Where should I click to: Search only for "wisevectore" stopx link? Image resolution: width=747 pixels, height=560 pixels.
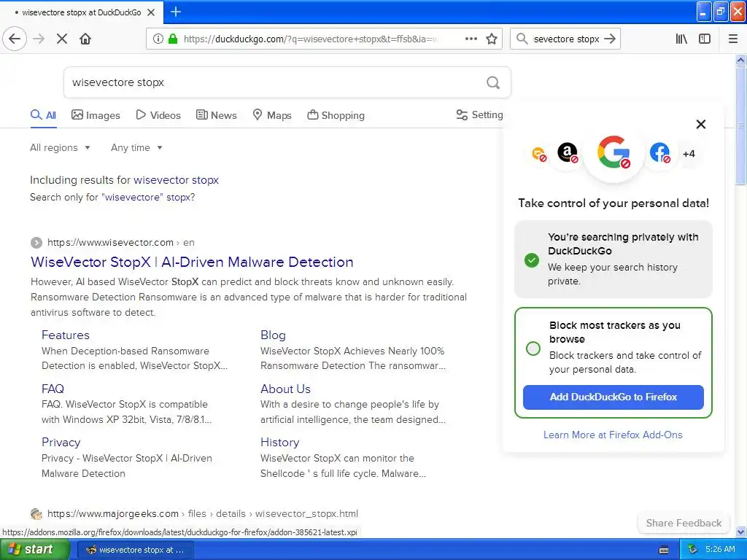[x=112, y=197]
